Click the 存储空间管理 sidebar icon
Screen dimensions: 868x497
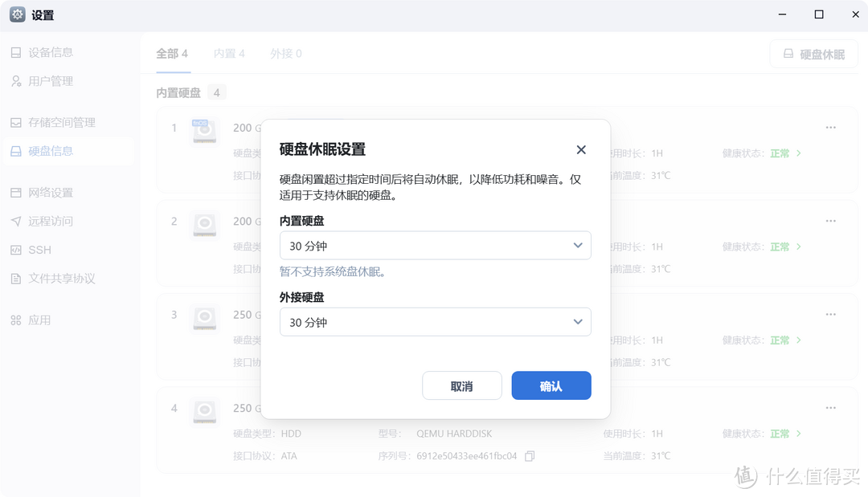point(16,123)
